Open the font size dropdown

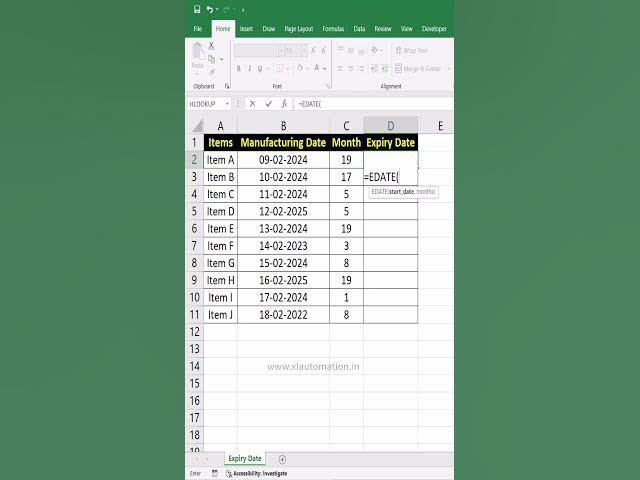tap(304, 51)
